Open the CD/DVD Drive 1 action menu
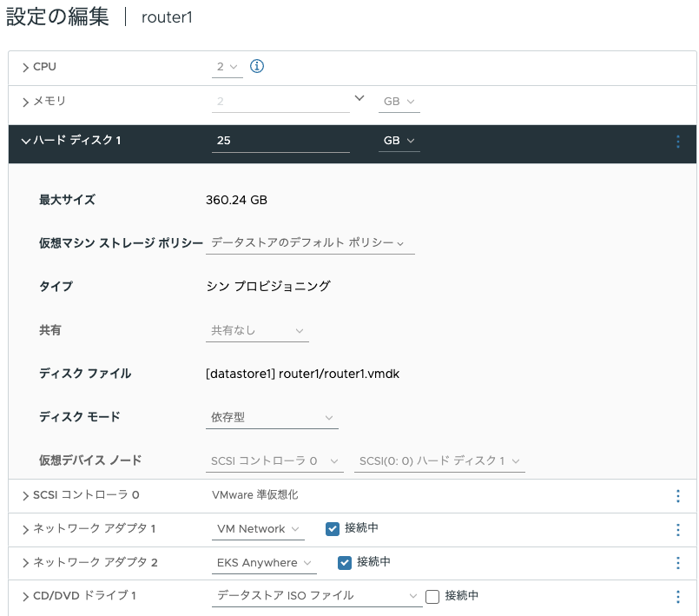Screen dimensions: 699x616 (x=678, y=597)
